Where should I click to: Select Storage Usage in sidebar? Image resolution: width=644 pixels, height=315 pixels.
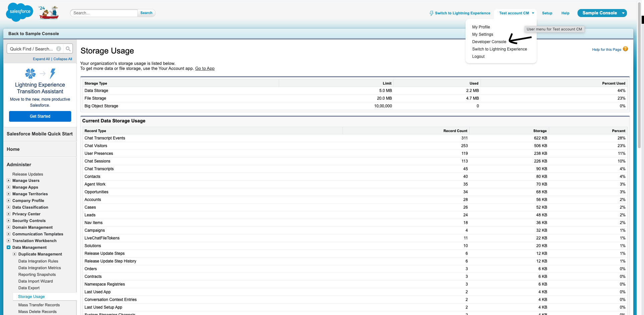(31, 297)
